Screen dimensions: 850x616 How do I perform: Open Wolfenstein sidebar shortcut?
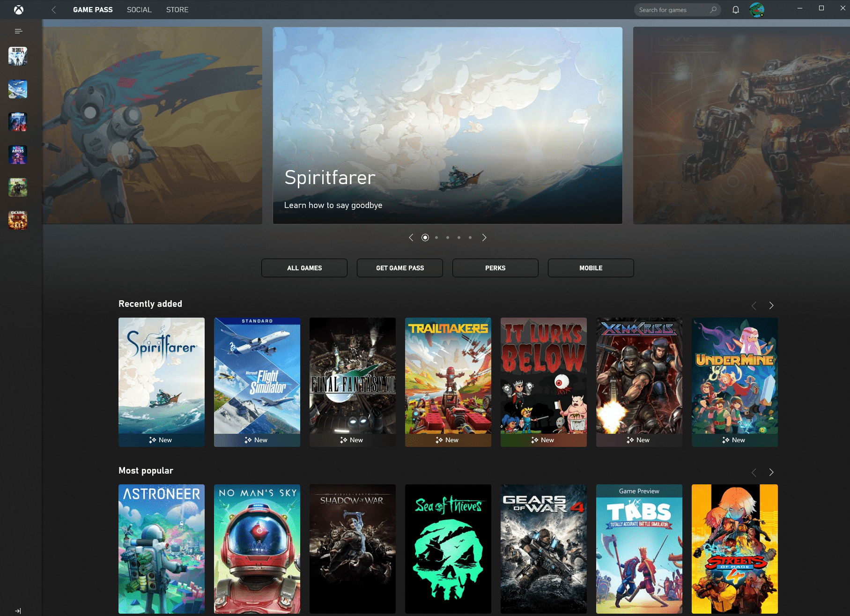(18, 122)
